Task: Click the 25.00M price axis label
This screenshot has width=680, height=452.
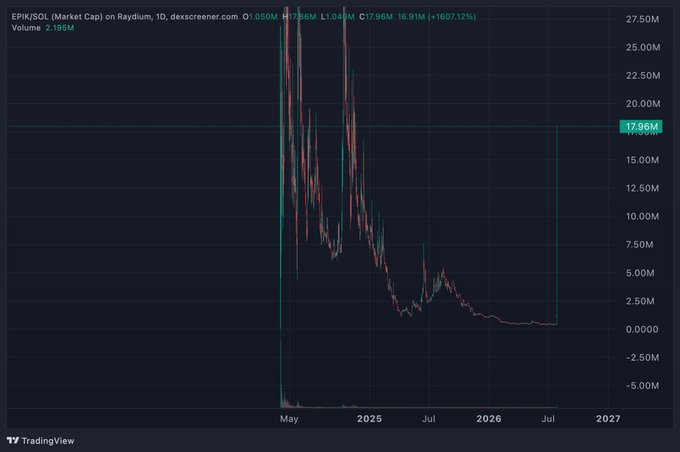Action: click(x=643, y=47)
